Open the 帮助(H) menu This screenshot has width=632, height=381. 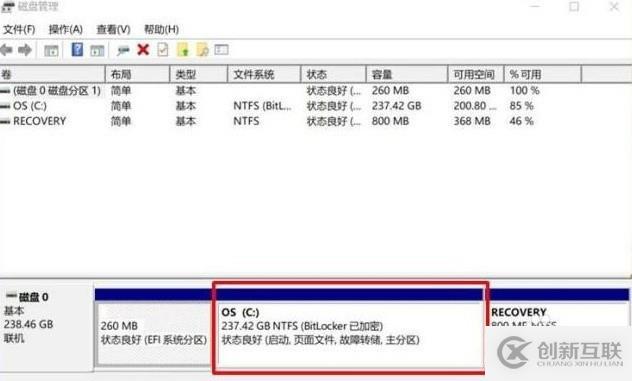(162, 29)
